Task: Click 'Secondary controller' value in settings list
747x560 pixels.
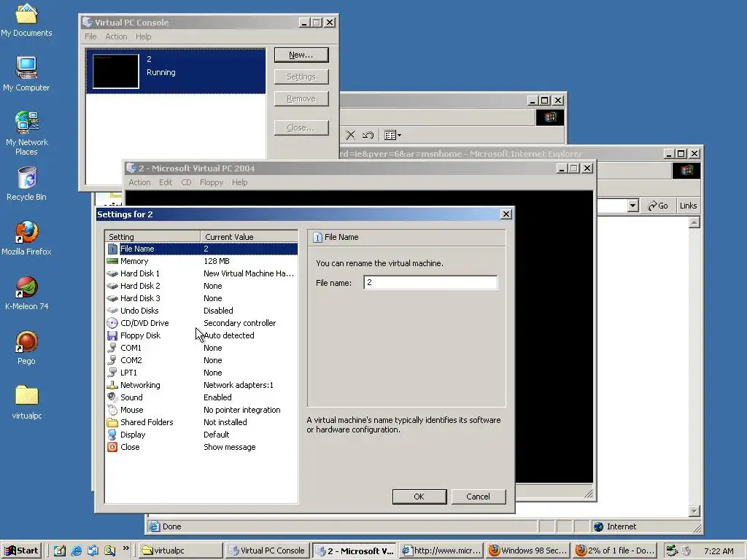Action: point(239,323)
